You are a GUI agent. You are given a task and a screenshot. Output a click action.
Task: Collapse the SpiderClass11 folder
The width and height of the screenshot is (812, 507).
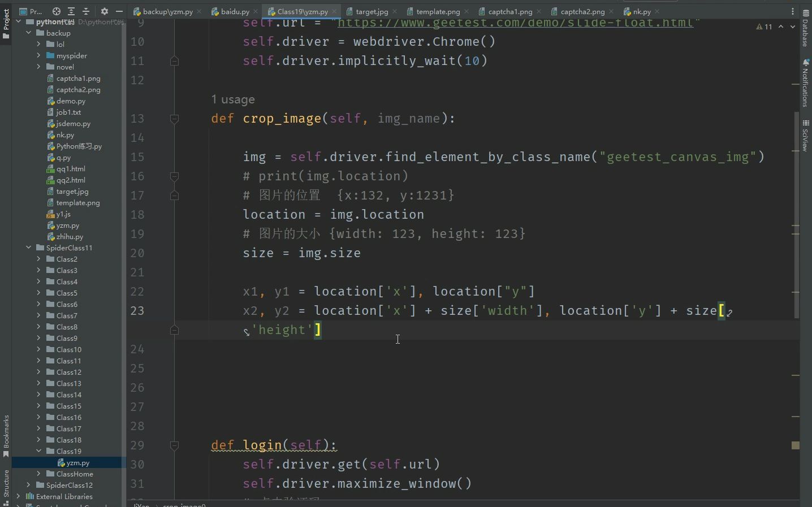(x=28, y=248)
